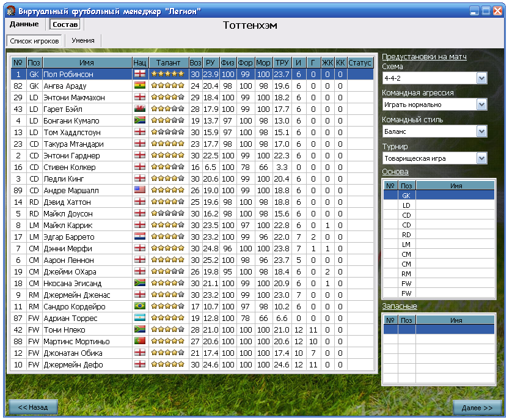Open the Схема 4-4-2 dropdown
Screen dimensions: 512x420
pyautogui.click(x=481, y=78)
